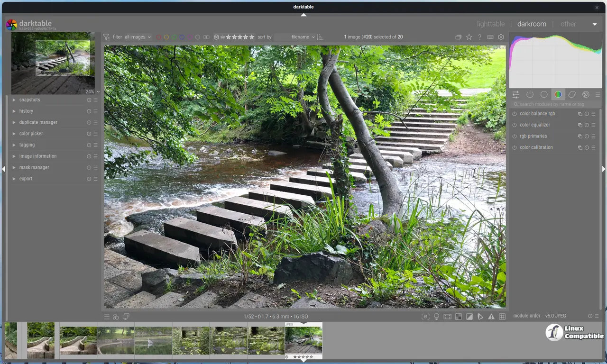
Task: Show guides and overlays grid icon
Action: coord(502,317)
